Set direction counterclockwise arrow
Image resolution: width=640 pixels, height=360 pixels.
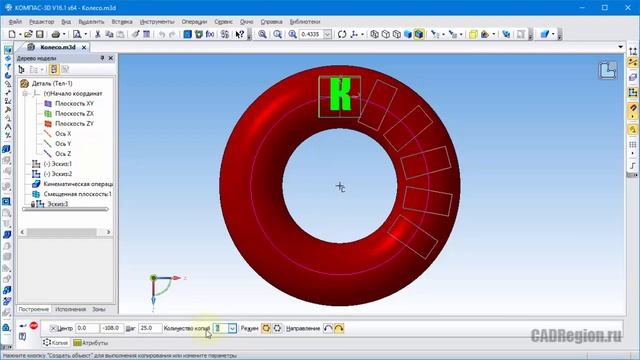click(x=328, y=328)
